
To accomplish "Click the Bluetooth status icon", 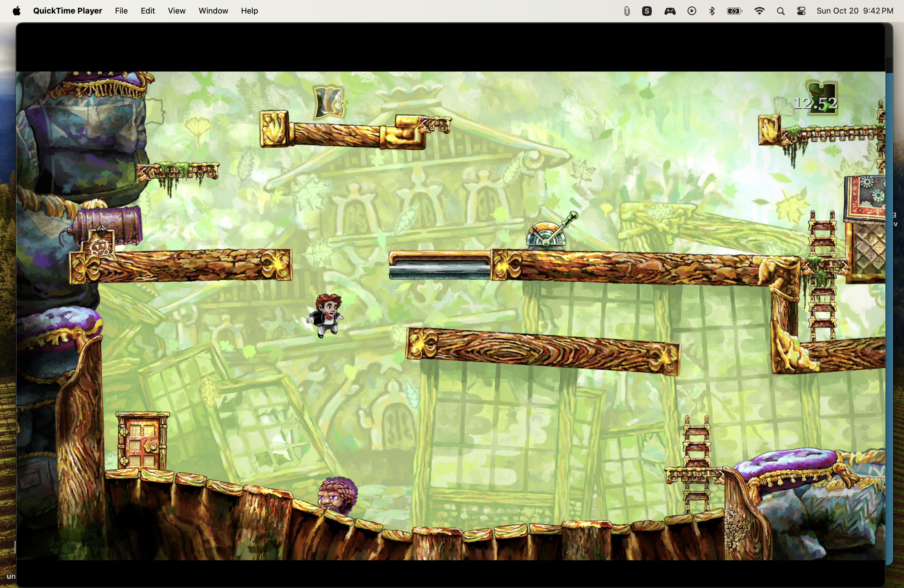I will click(x=712, y=11).
